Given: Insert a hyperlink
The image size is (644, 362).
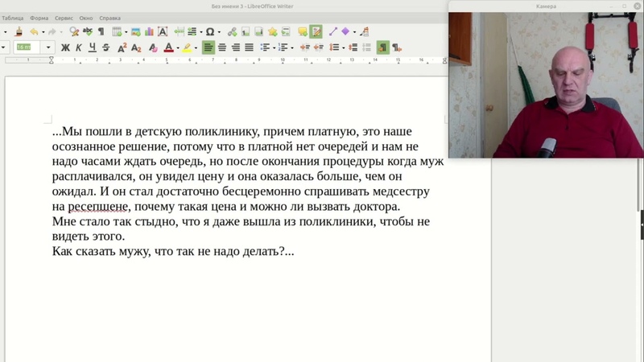Looking at the screenshot, I should click(232, 31).
